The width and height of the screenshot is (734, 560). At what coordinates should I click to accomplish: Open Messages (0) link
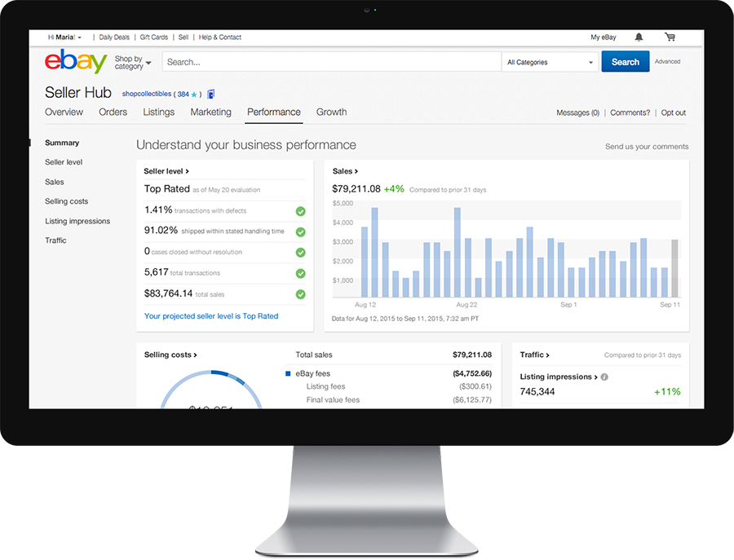[577, 112]
